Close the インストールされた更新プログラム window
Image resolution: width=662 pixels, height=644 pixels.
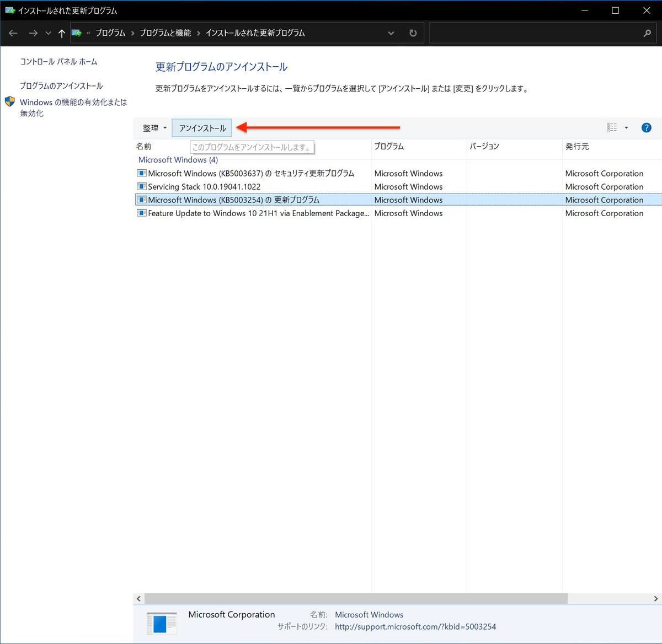tap(647, 10)
